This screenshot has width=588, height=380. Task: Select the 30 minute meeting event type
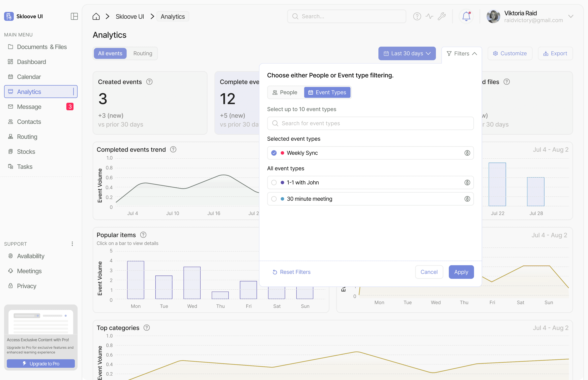(x=274, y=199)
